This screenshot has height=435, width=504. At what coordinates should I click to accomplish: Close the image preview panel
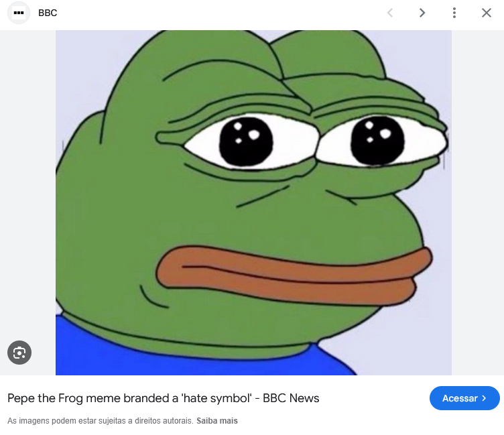tap(487, 13)
